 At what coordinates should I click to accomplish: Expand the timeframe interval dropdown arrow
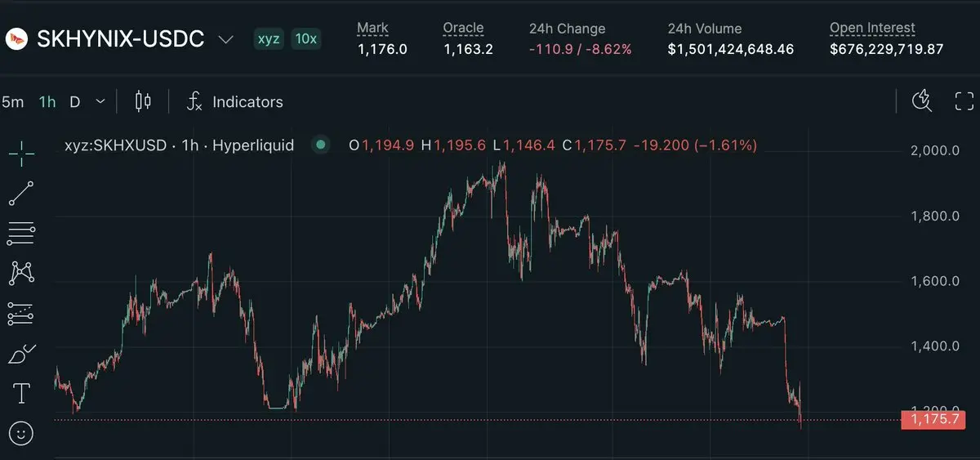click(100, 101)
